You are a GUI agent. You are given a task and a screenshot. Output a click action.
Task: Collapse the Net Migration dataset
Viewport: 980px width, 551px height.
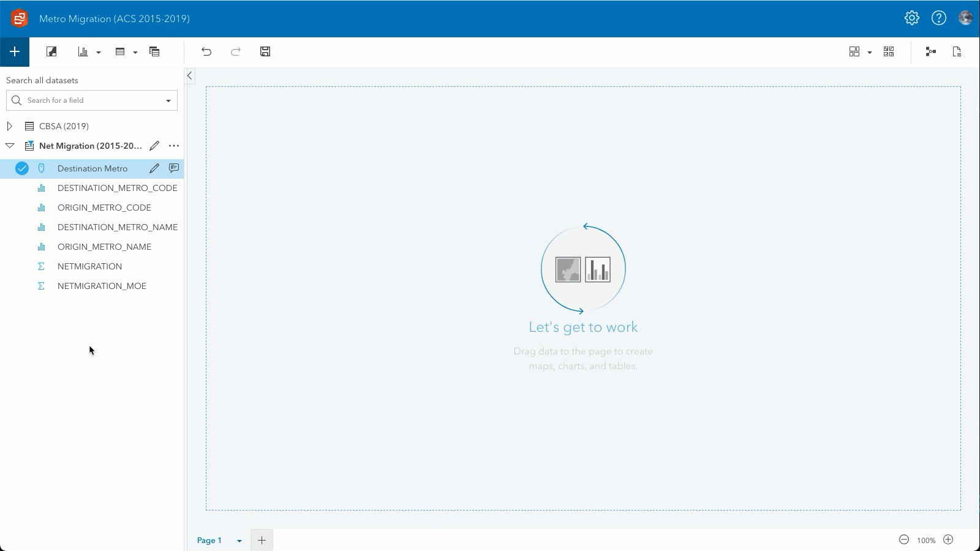point(9,146)
